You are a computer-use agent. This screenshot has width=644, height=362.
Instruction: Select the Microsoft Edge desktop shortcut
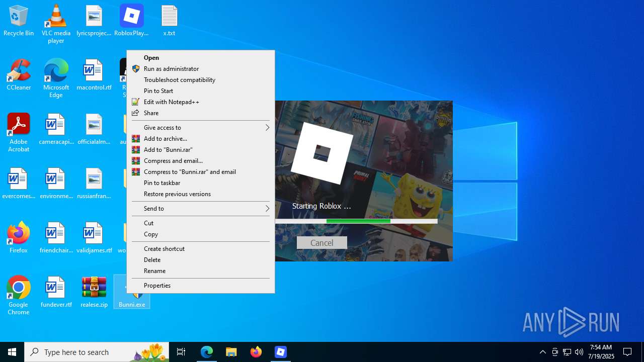point(56,78)
